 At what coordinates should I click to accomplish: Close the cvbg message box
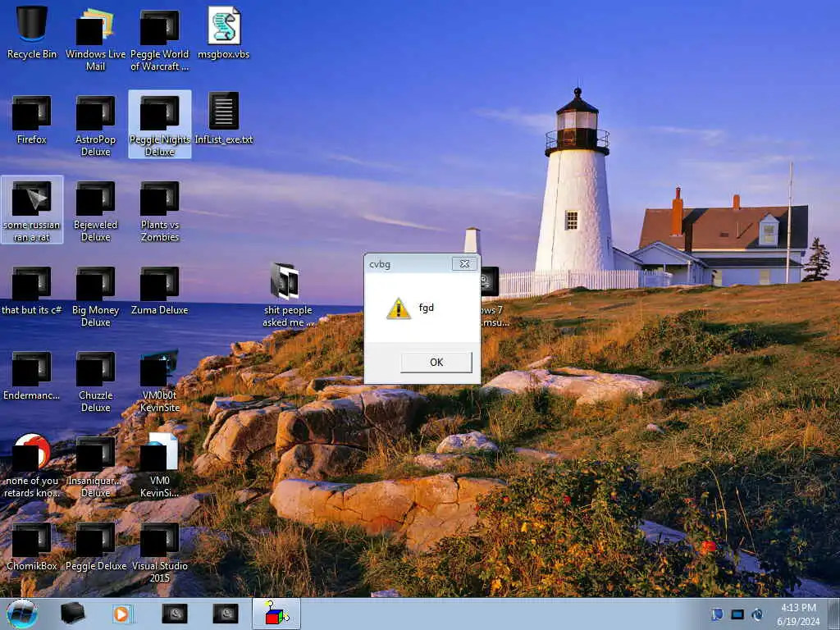click(x=464, y=263)
